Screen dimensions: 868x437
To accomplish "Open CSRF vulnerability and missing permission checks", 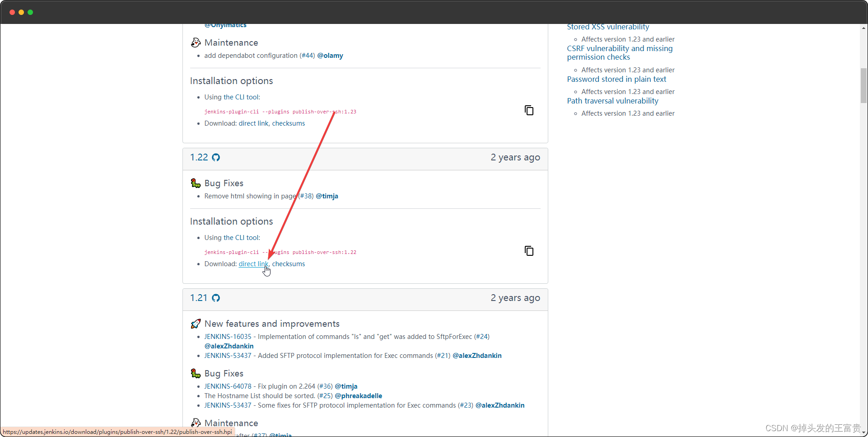I will (x=620, y=53).
